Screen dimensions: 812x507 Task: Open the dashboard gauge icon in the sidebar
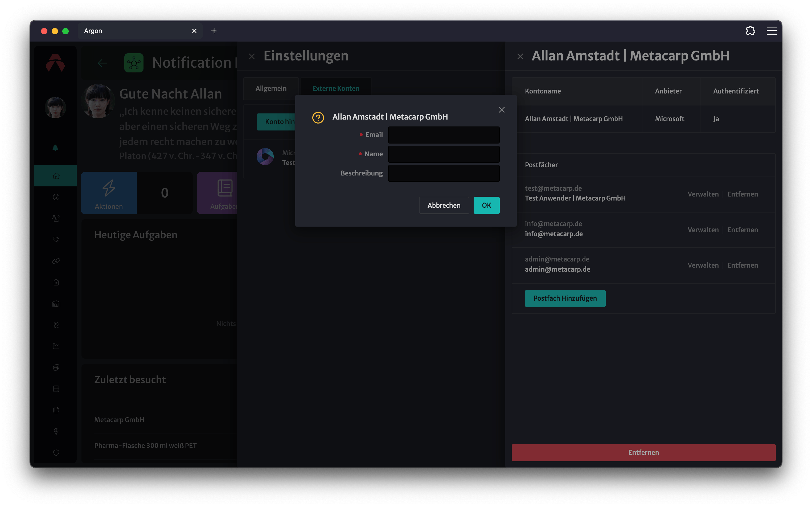tap(56, 197)
